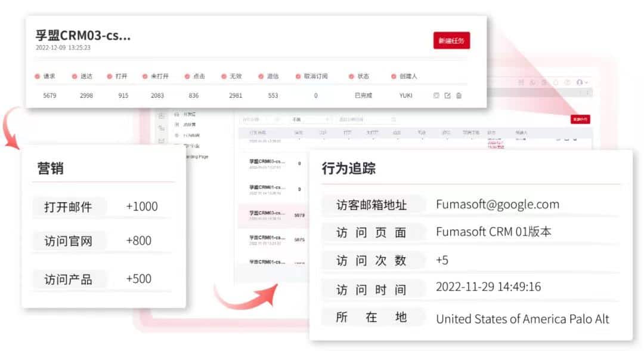Click the 访问页面 field label in 行为追踪
The width and height of the screenshot is (644, 351).
pyautogui.click(x=371, y=232)
